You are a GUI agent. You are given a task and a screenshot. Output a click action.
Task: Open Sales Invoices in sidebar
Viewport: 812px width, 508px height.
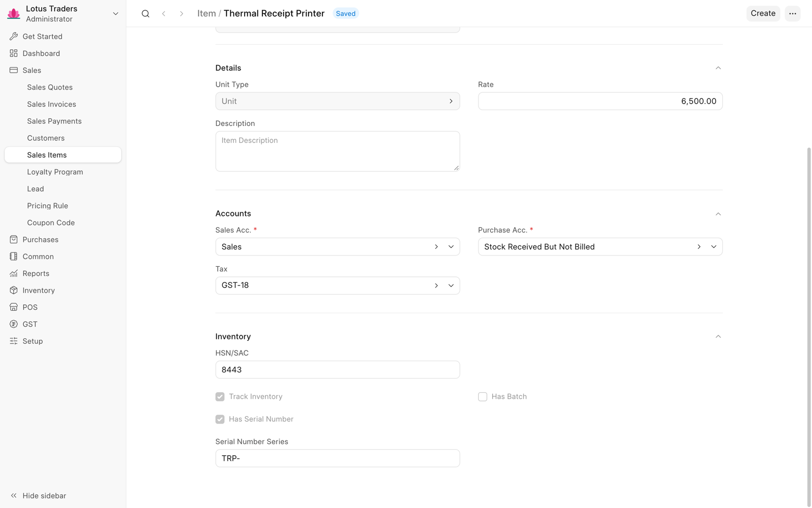click(62, 104)
